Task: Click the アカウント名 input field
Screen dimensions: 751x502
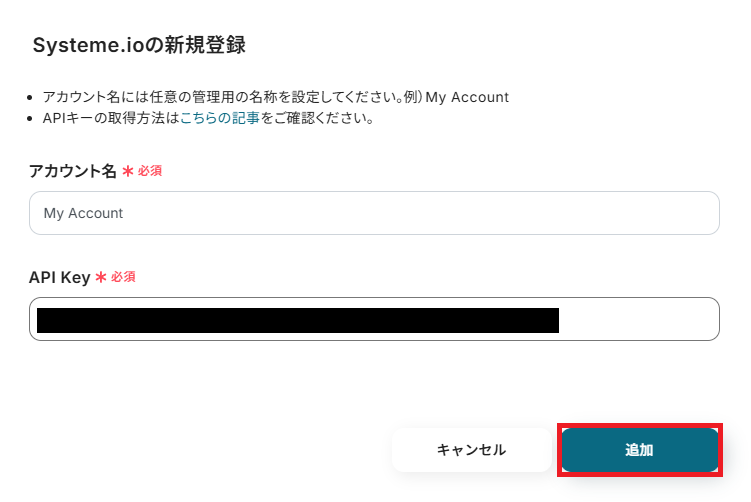Action: pos(374,213)
